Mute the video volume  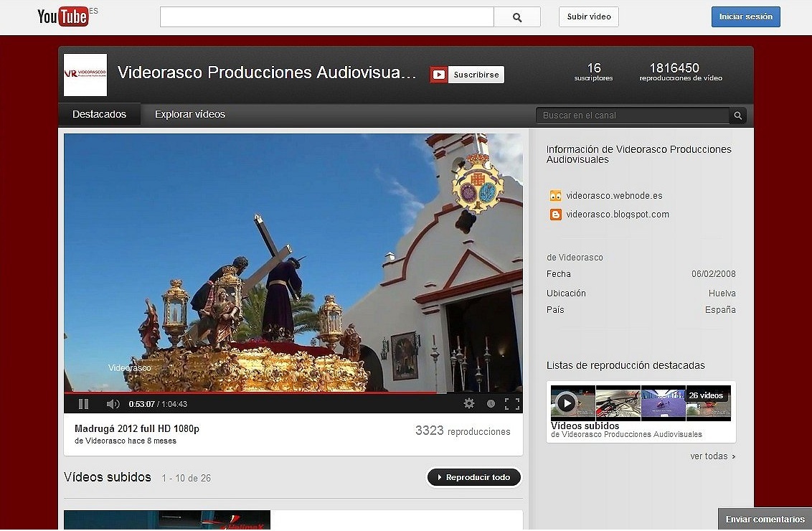(113, 404)
